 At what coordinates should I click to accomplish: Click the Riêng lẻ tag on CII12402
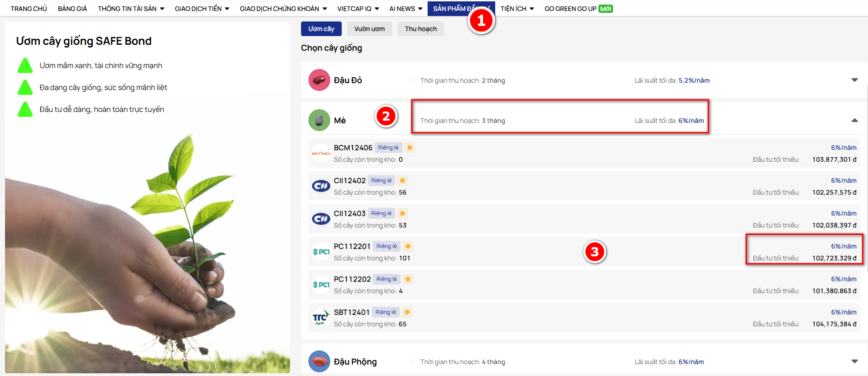point(381,180)
